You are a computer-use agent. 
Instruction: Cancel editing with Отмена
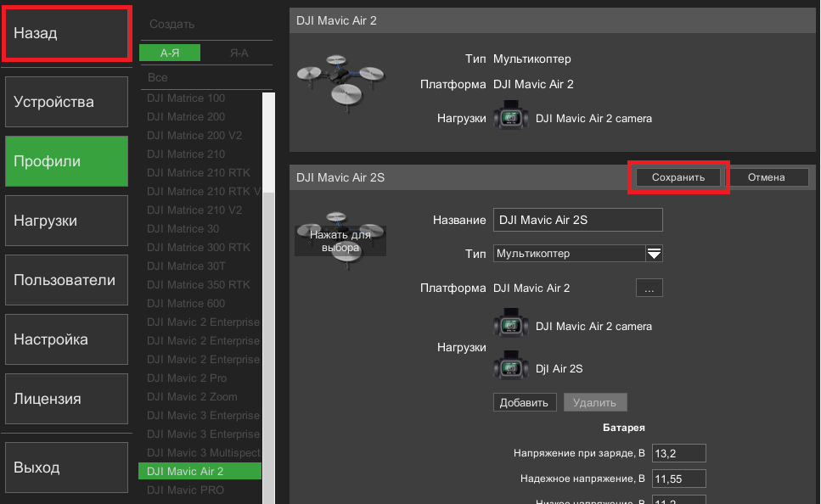click(766, 177)
